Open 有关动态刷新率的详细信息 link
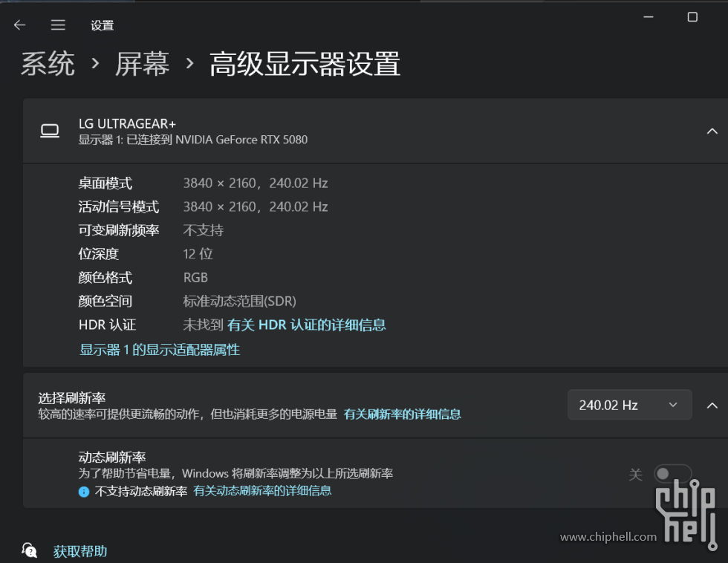 click(262, 491)
